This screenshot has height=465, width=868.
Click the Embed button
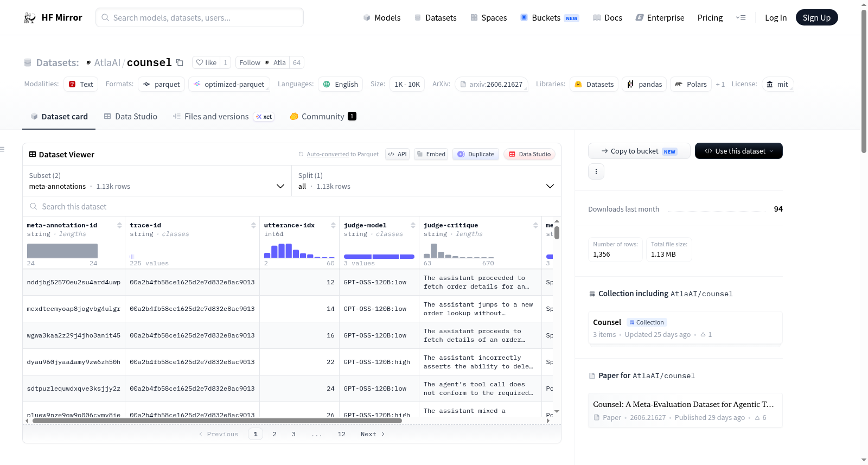point(431,154)
